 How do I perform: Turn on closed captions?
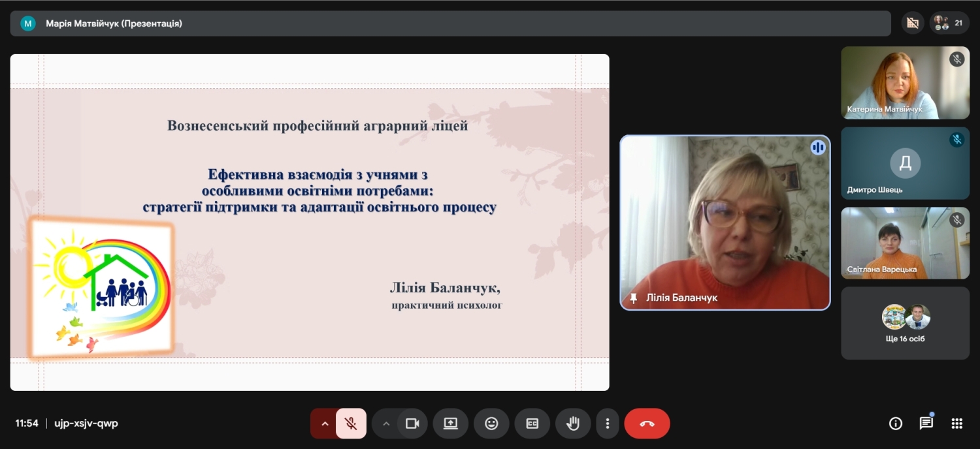click(532, 424)
